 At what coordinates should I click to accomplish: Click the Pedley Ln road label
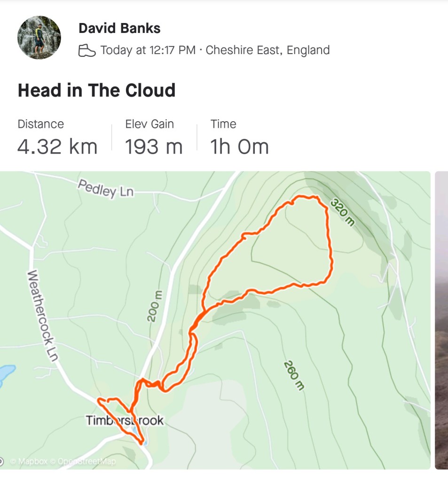coord(106,189)
